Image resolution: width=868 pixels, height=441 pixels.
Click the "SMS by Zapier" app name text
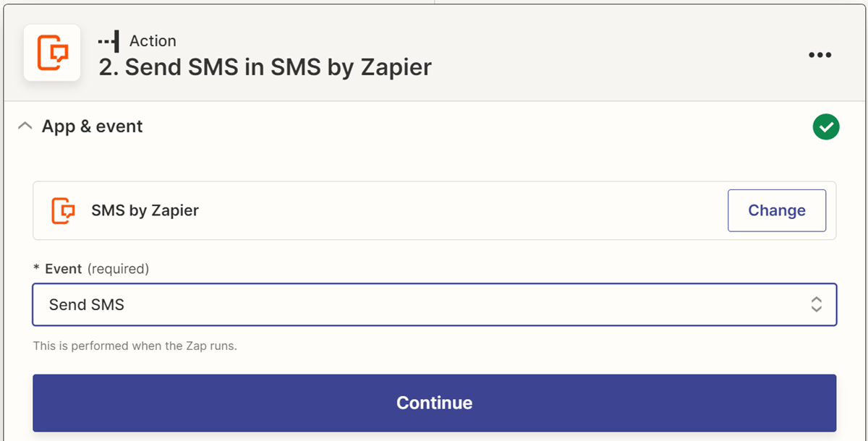[145, 210]
